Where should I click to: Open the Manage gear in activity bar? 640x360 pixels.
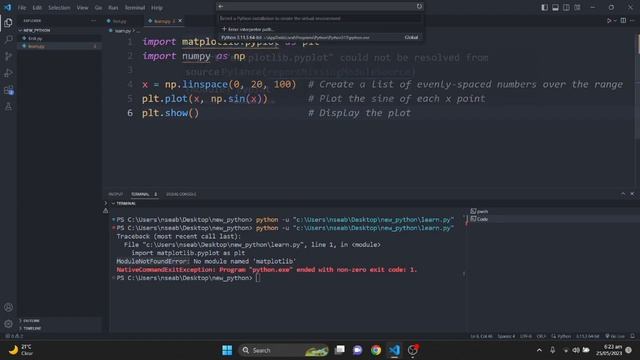[x=8, y=324]
